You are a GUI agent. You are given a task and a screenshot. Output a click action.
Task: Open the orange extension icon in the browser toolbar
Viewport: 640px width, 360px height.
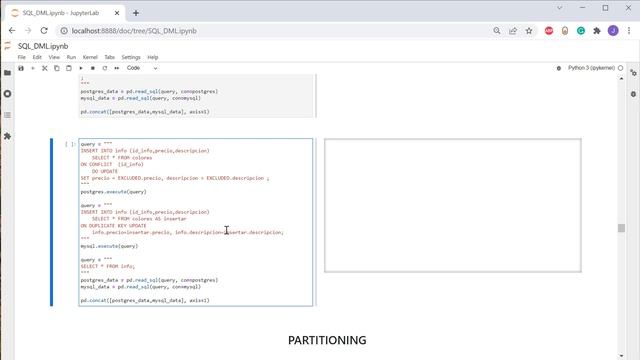click(565, 31)
